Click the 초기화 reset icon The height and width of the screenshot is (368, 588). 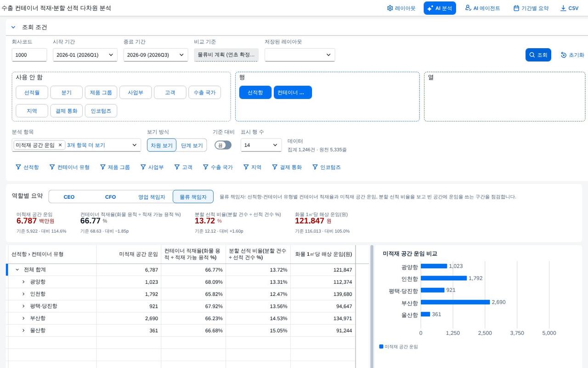coord(564,55)
